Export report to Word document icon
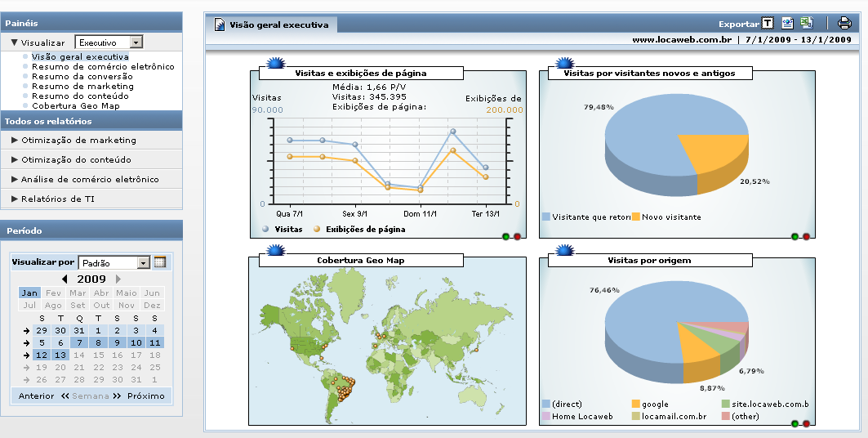Viewport: 868px width, 438px height. 787,23
